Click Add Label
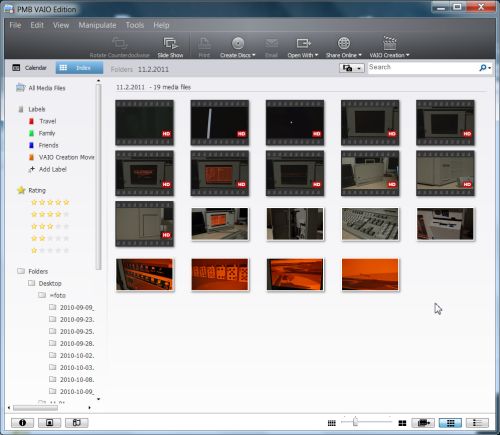This screenshot has width=500, height=435. [x=48, y=169]
